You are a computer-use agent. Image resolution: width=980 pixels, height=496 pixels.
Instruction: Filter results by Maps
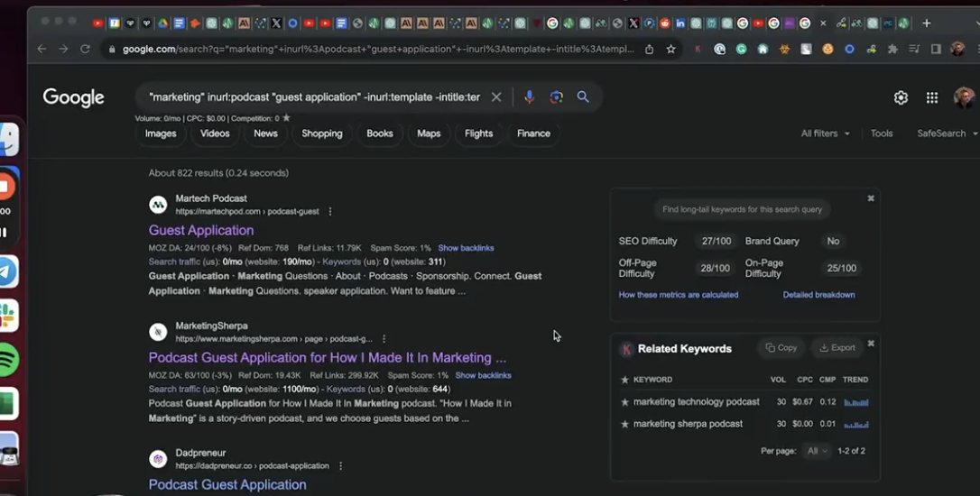[429, 133]
